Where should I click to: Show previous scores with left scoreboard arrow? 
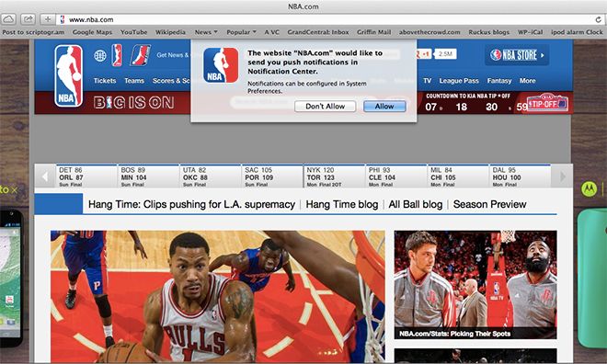[45, 176]
